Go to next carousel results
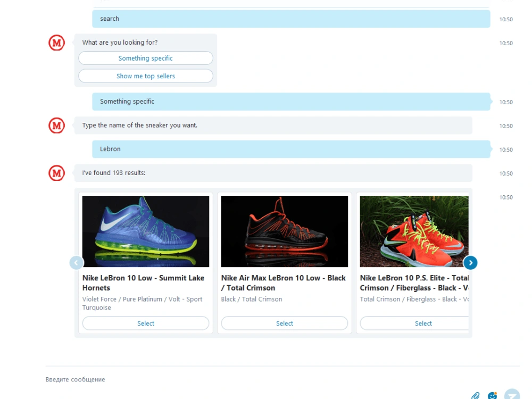Screen dimensions: 532x399 tap(470, 263)
